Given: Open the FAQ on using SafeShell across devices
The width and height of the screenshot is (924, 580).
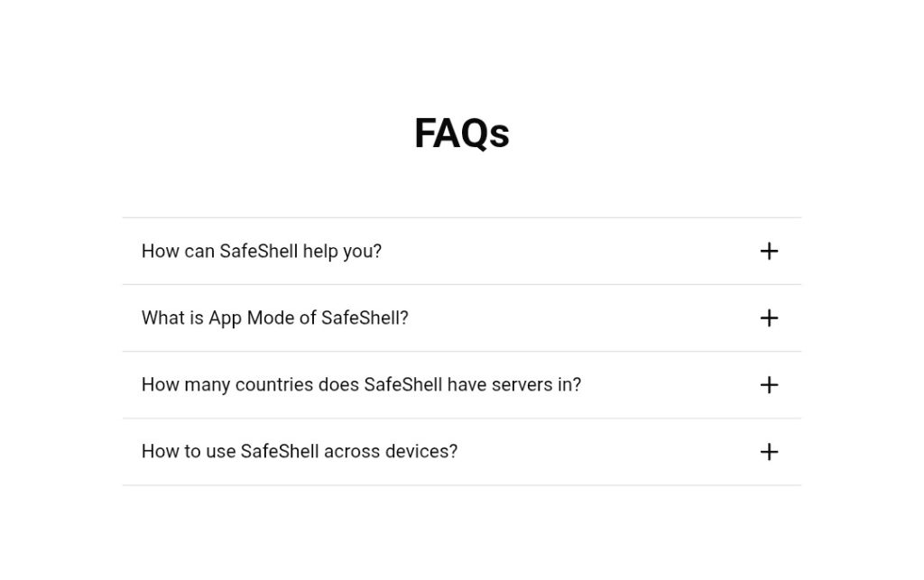Looking at the screenshot, I should click(x=300, y=452).
